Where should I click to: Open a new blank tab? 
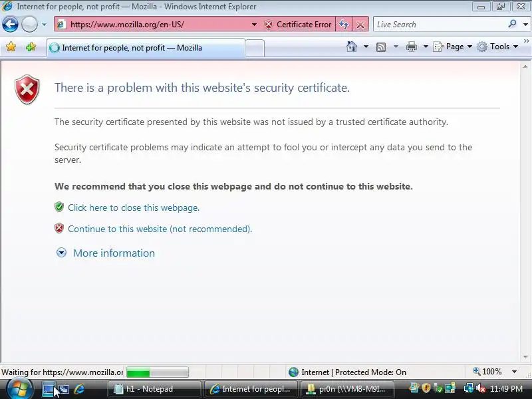coord(255,48)
